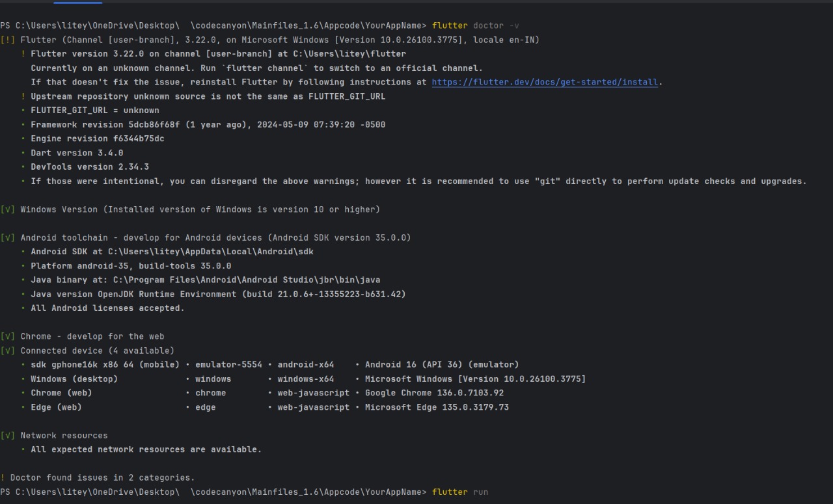Select 'Flutter version 3.22.0 on channel' warning line
Image resolution: width=833 pixels, height=504 pixels.
pyautogui.click(x=213, y=54)
